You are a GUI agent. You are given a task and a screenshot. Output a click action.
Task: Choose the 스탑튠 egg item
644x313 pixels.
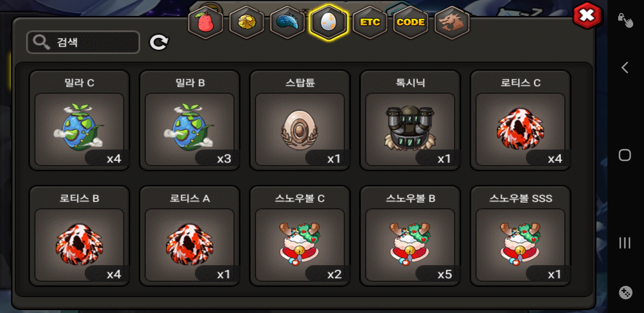[x=300, y=120]
